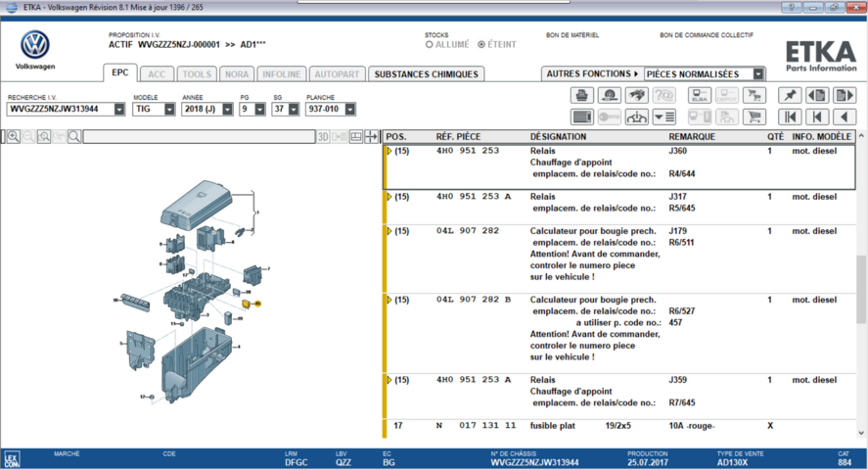
Task: Open the binoculars search icon
Action: tap(637, 95)
